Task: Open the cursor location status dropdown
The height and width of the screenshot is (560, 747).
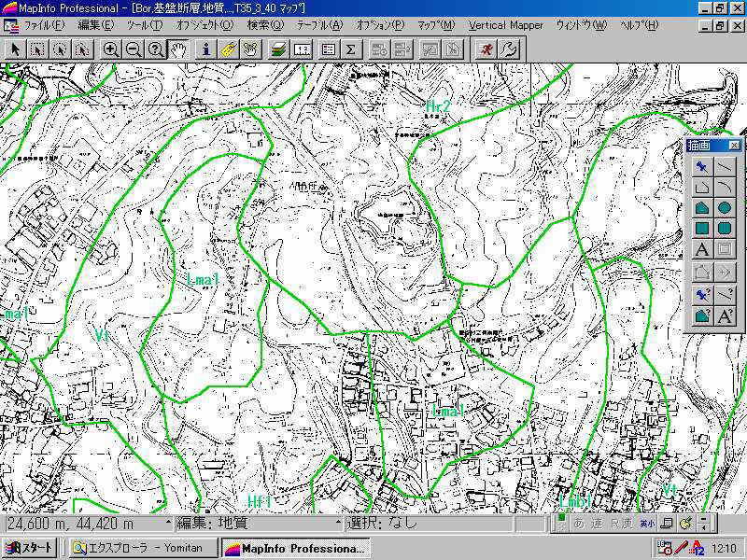Action: [168, 524]
